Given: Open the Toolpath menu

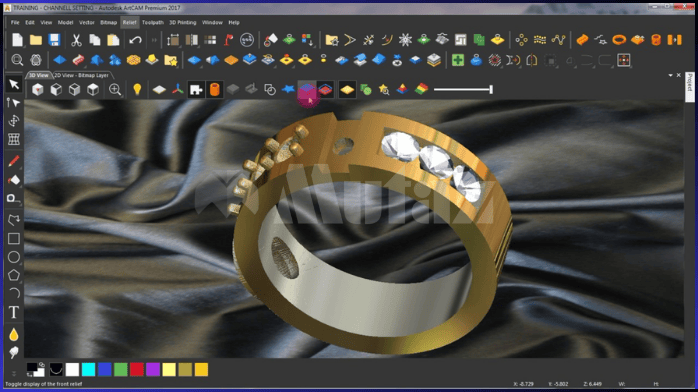Looking at the screenshot, I should click(x=153, y=22).
